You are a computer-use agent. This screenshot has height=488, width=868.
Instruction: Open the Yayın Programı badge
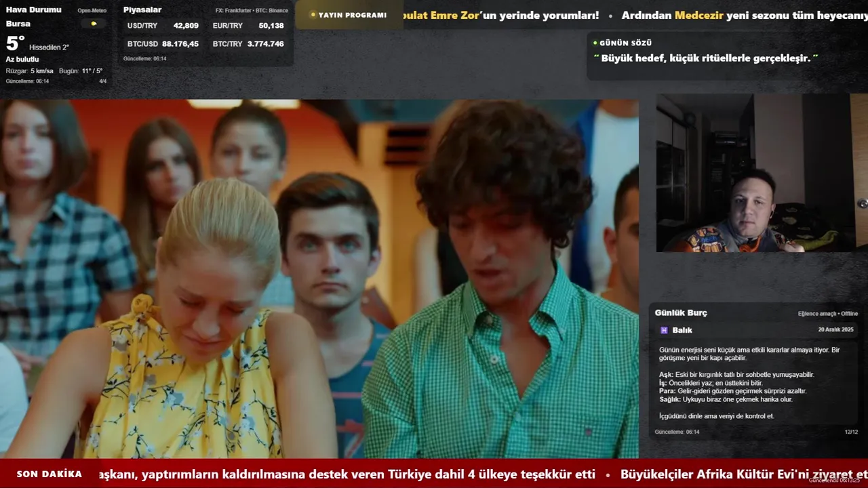click(x=349, y=15)
